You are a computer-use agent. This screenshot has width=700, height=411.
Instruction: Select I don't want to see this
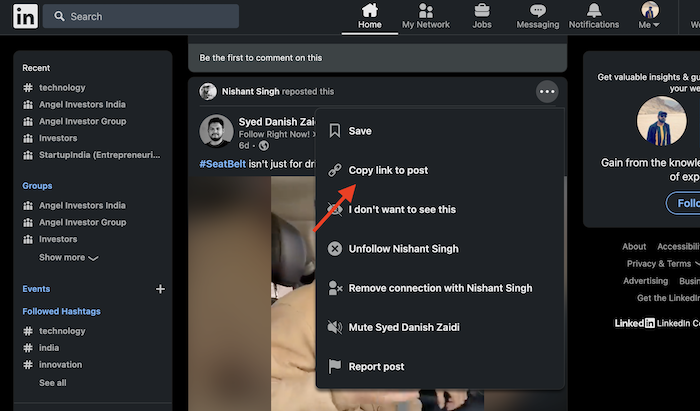click(401, 209)
